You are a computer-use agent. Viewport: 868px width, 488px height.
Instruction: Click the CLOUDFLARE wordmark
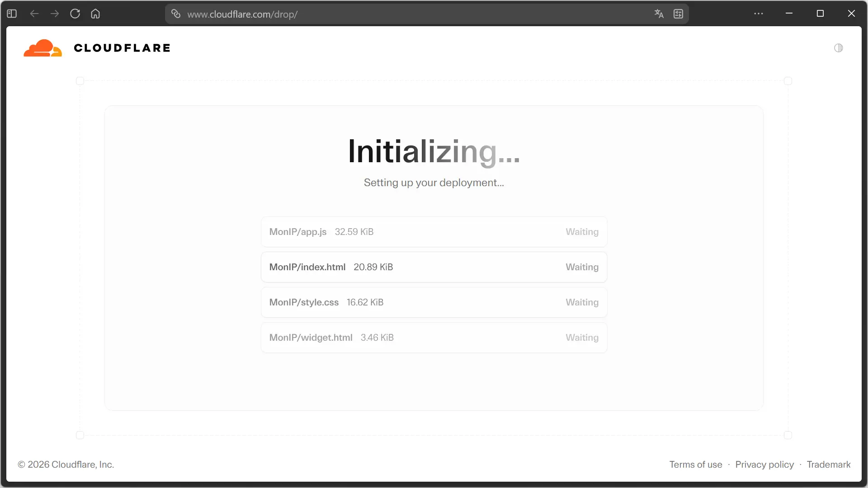coord(122,48)
